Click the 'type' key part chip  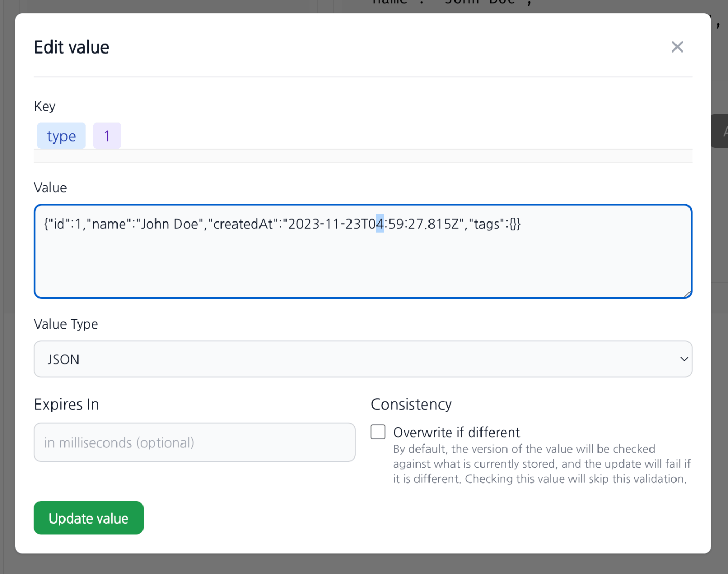pyautogui.click(x=61, y=136)
